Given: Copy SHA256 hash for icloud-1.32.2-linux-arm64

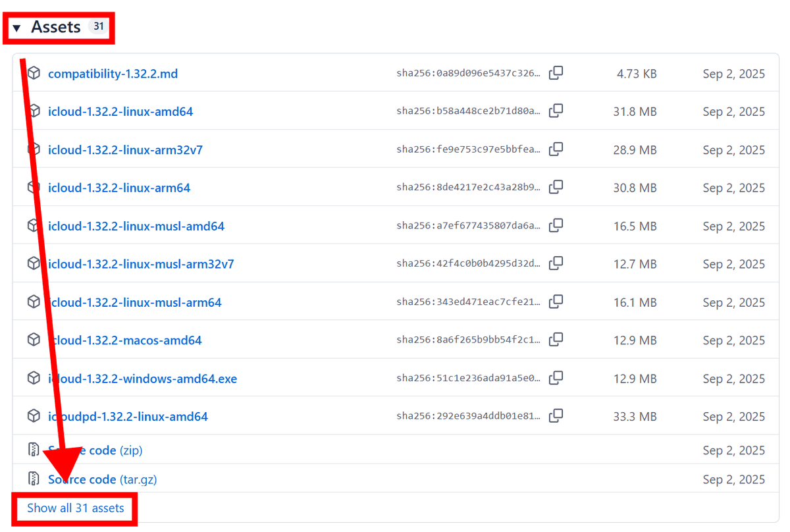Looking at the screenshot, I should (556, 188).
